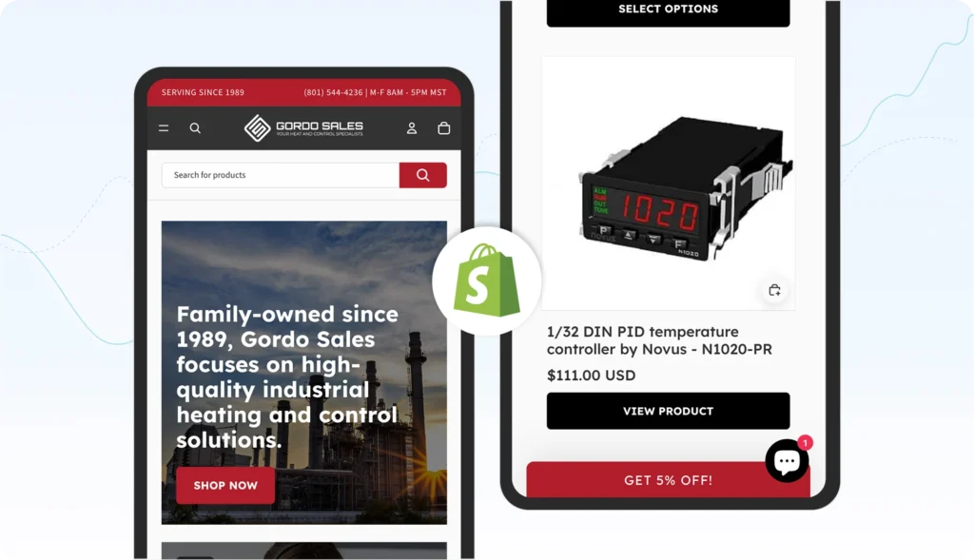Click the industrial plant hero banner image
The width and height of the screenshot is (974, 560).
pos(303,373)
